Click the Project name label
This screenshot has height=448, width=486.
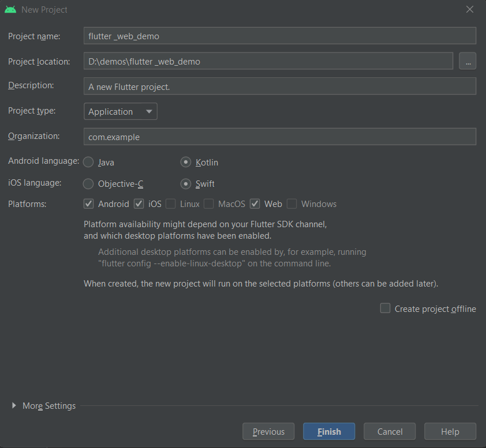(x=34, y=36)
